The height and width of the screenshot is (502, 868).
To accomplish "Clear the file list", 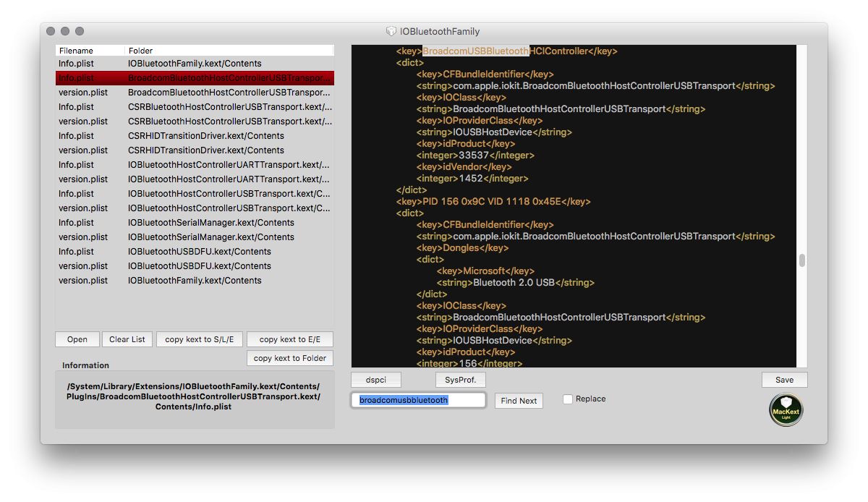I will tap(127, 339).
